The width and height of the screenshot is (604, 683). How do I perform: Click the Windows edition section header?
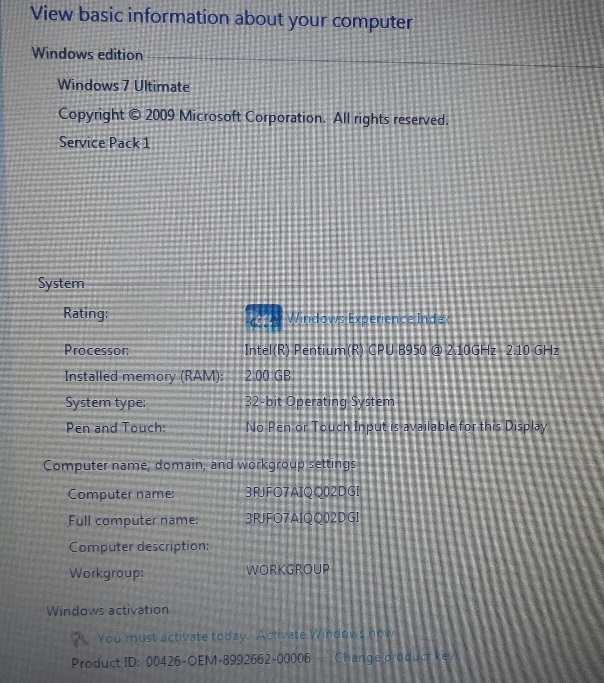(88, 54)
